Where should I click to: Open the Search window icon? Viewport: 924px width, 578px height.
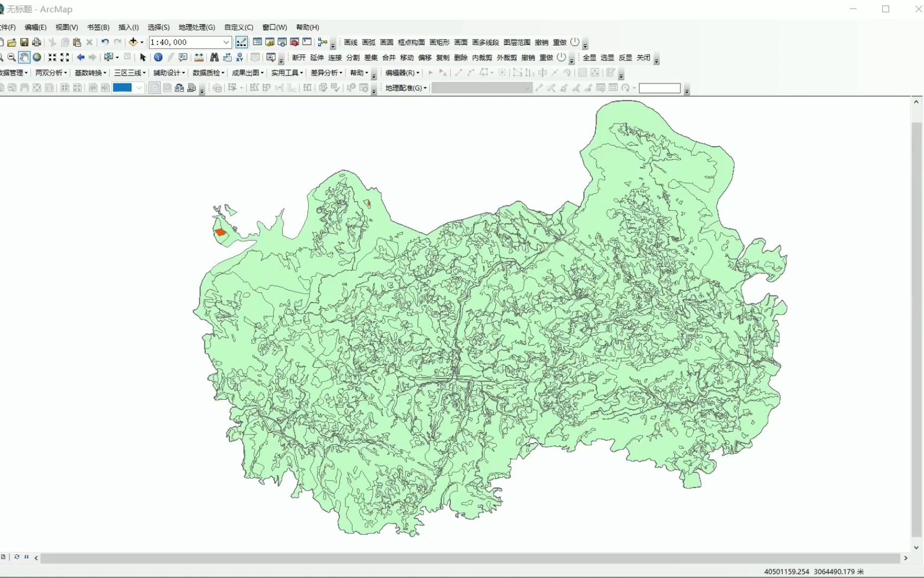tap(282, 42)
